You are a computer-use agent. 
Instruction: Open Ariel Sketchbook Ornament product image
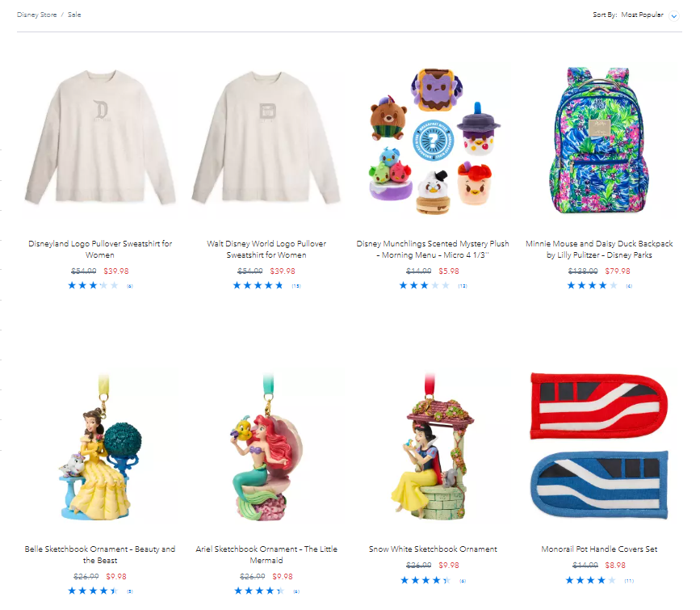pyautogui.click(x=266, y=447)
